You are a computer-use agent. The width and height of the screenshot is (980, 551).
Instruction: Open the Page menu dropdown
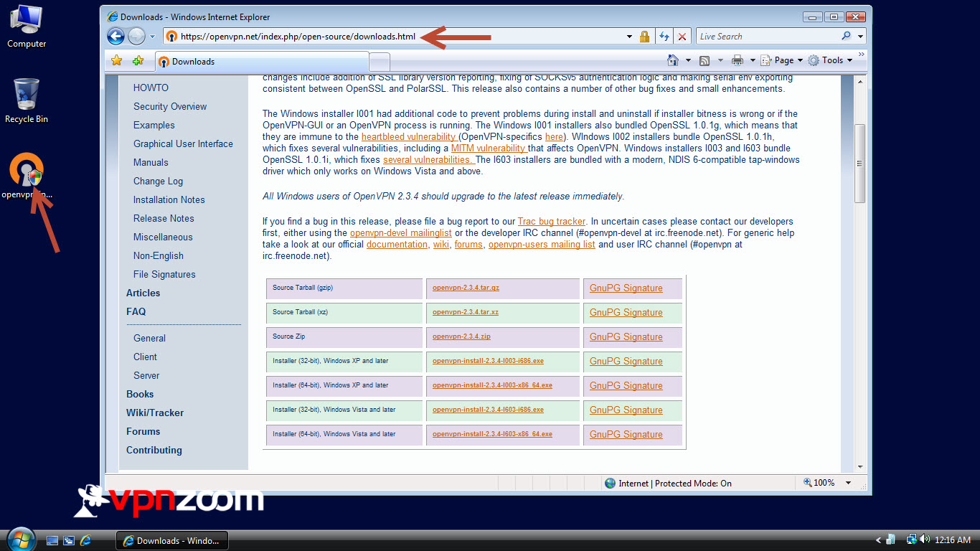tap(782, 61)
